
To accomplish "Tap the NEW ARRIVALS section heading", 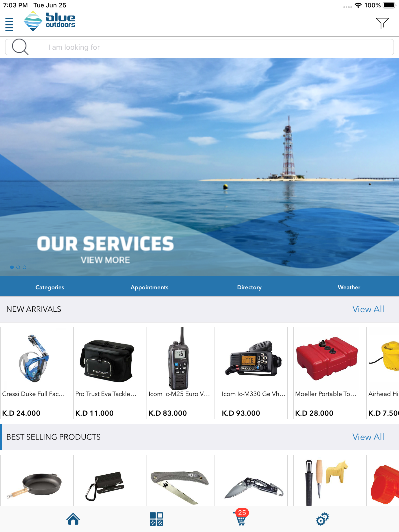I will click(34, 309).
